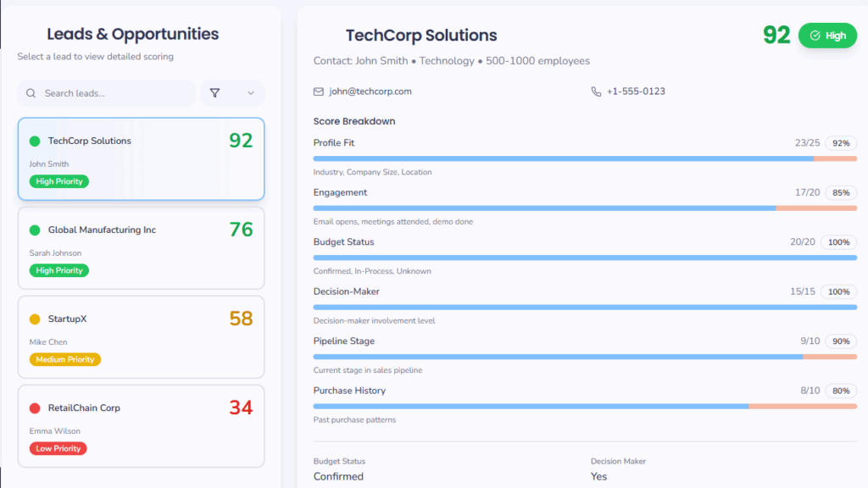Image resolution: width=868 pixels, height=488 pixels.
Task: Click the check-circle icon in High badge
Action: 815,36
